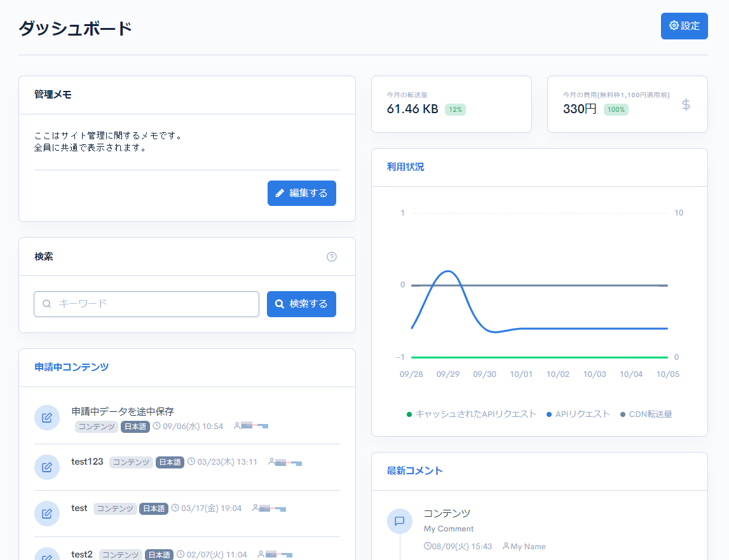Viewport: 729px width, 560px height.
Task: Open the search help question icon
Action: coord(332,257)
